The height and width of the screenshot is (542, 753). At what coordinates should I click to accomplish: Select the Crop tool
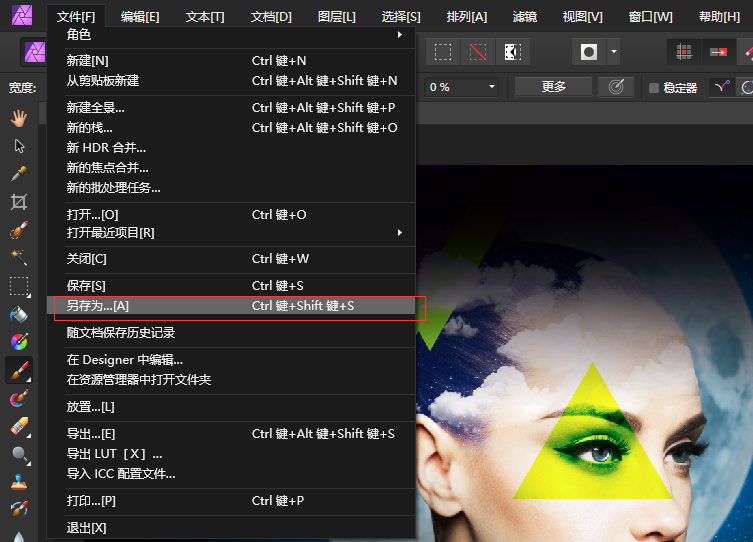coord(19,202)
